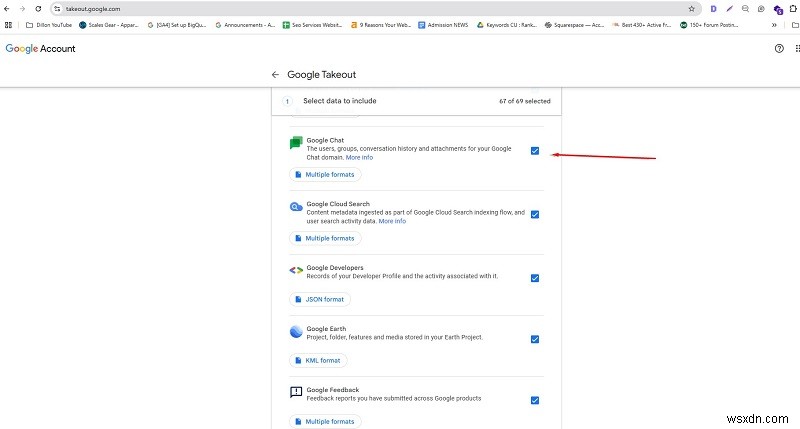Viewport: 800px width, 429px height.
Task: Open Multiple formats under Google Feedback
Action: pyautogui.click(x=325, y=422)
